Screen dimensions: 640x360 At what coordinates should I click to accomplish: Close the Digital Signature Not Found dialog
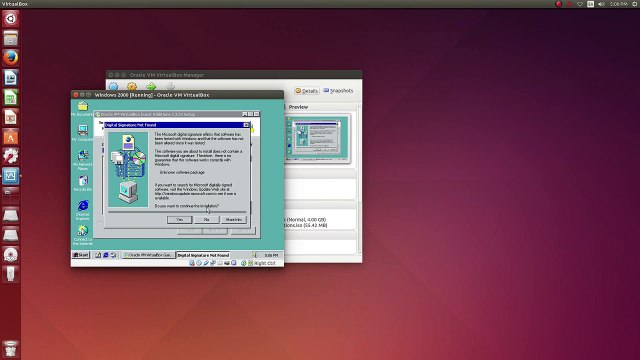point(246,125)
